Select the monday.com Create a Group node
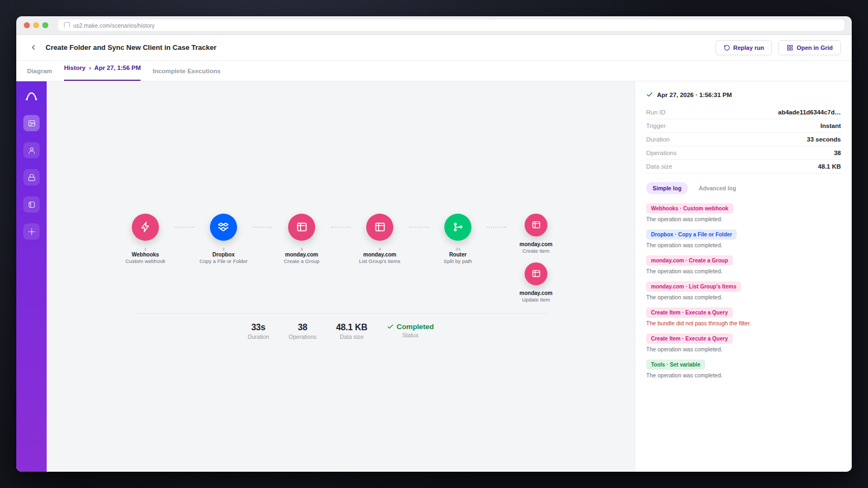868x488 pixels. tap(302, 227)
